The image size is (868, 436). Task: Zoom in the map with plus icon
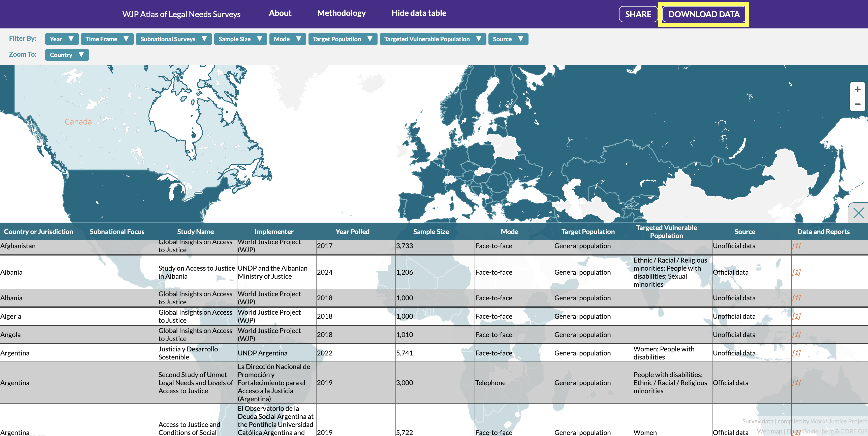(x=857, y=90)
